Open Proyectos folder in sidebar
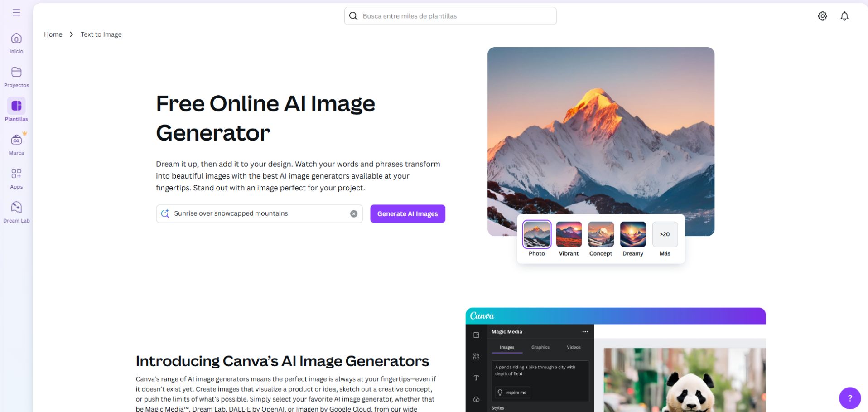Image resolution: width=868 pixels, height=412 pixels. [x=16, y=78]
